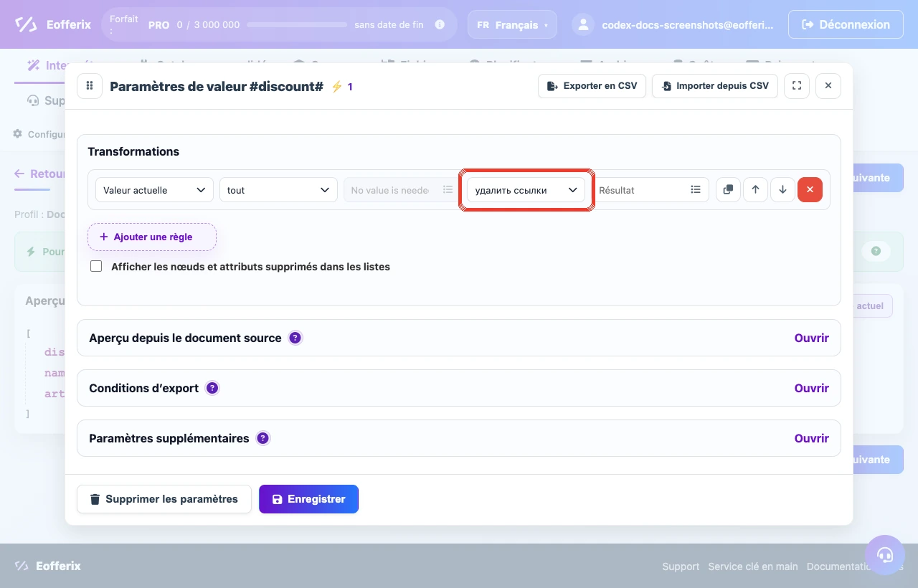918x588 pixels.
Task: Click the plan usage progress bar
Action: coord(297,24)
